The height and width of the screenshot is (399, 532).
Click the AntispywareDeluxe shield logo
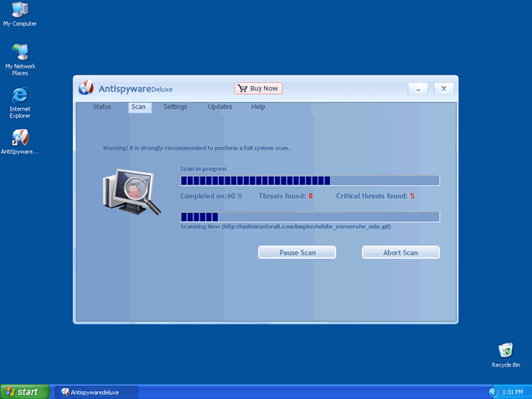tap(85, 88)
